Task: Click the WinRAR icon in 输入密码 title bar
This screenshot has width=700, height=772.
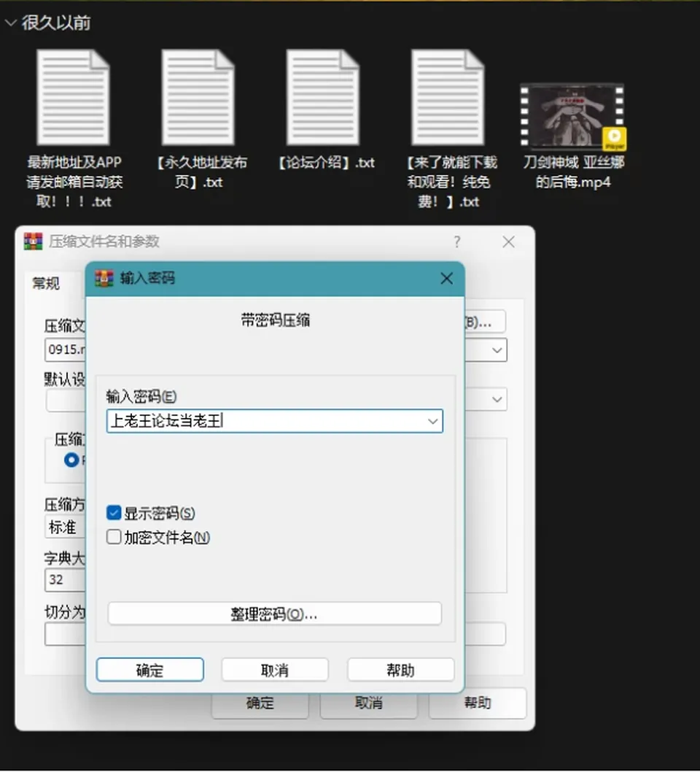Action: point(104,278)
